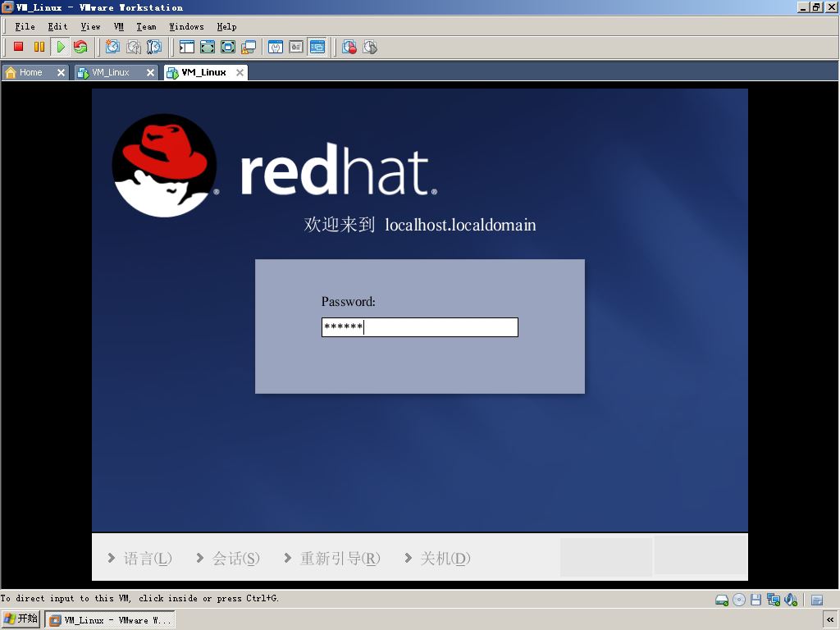Click the Red Hat shadowman logo
Screen dimensions: 840x630
(x=164, y=166)
